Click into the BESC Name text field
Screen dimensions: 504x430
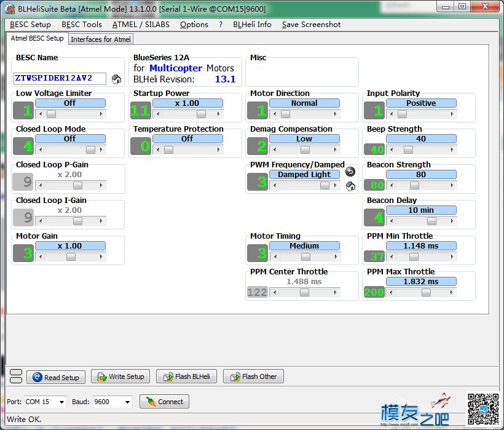coord(60,79)
